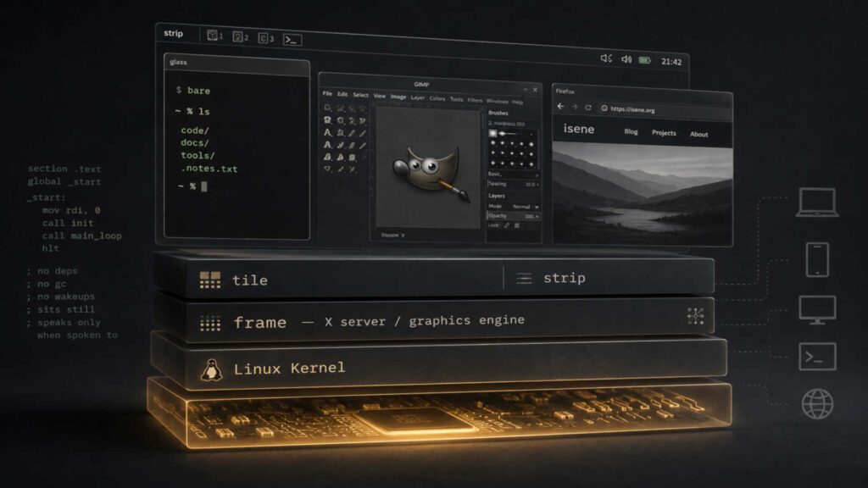Open the terminal launcher icon in strip bar

(x=292, y=40)
